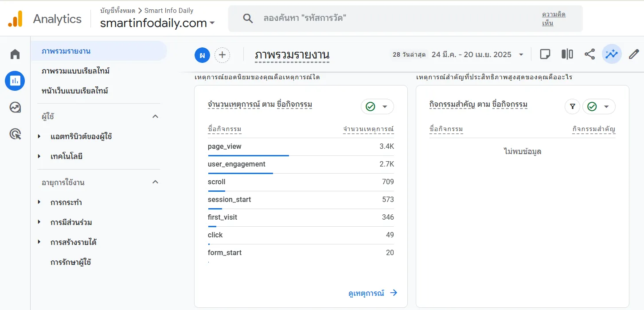Image resolution: width=644 pixels, height=310 pixels.
Task: Click the filter icon on key events card
Action: tap(573, 106)
